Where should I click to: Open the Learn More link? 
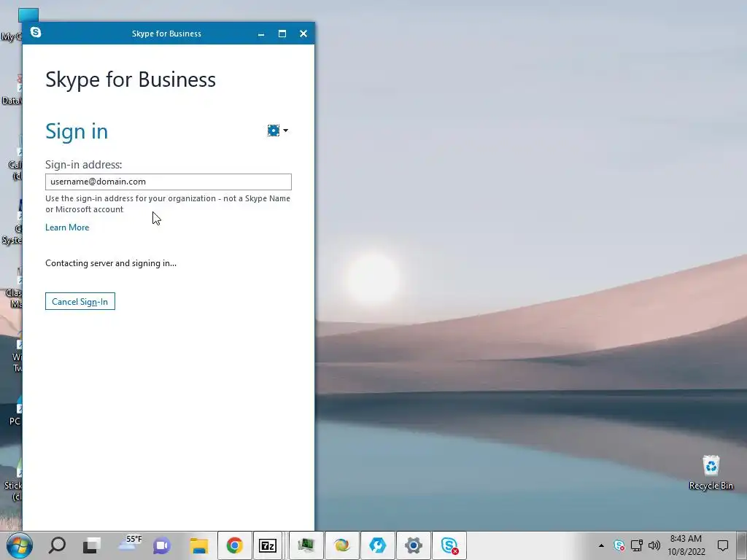pos(67,227)
